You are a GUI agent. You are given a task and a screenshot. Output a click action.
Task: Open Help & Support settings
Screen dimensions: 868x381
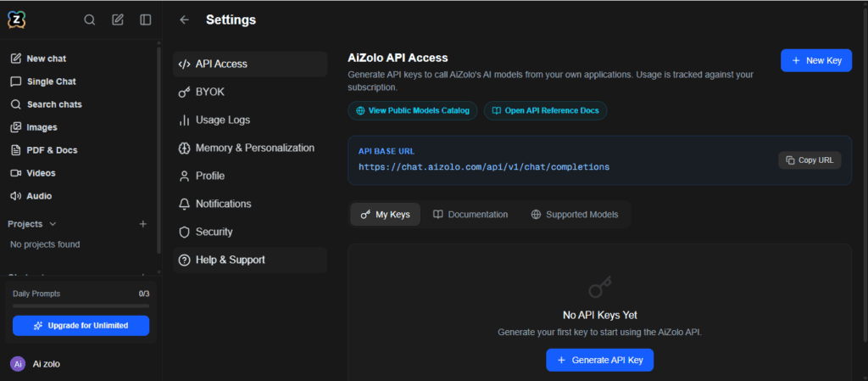point(250,261)
